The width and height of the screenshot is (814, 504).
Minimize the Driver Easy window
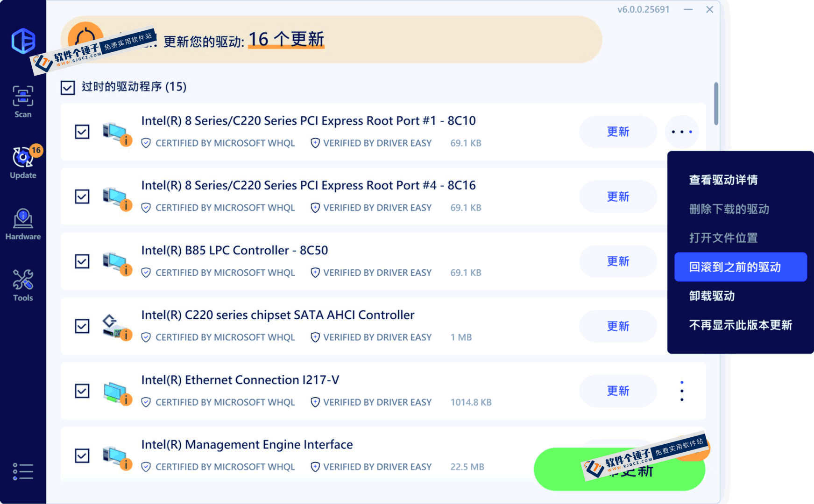pyautogui.click(x=688, y=9)
